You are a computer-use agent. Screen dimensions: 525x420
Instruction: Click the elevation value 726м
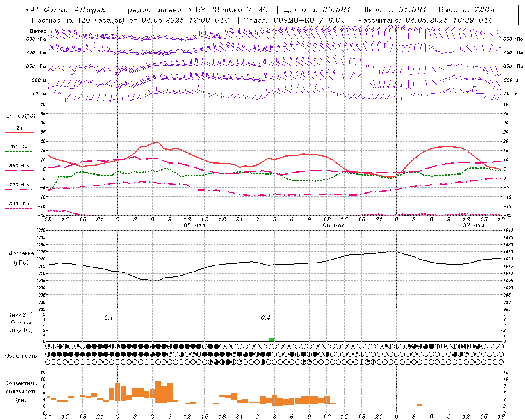pos(484,10)
